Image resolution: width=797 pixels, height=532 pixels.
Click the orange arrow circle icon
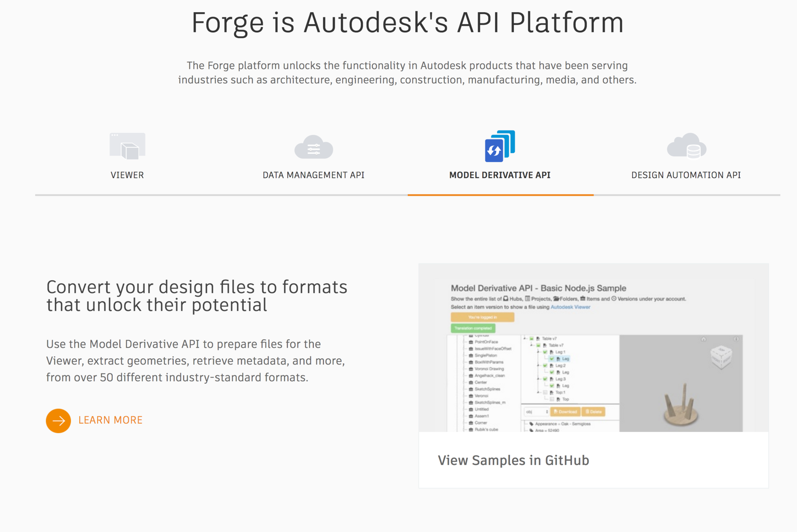(x=58, y=420)
